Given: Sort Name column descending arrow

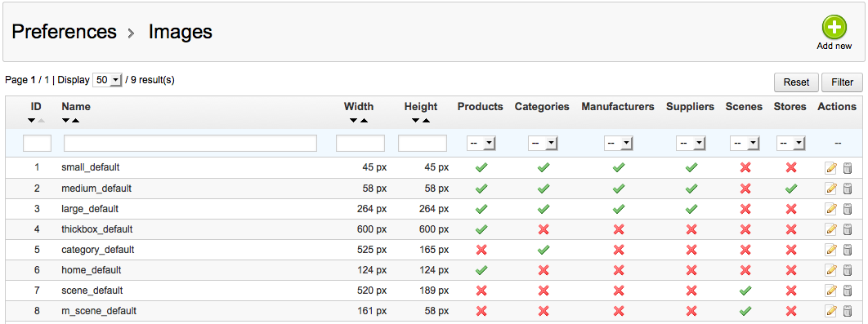Looking at the screenshot, I should pos(66,121).
